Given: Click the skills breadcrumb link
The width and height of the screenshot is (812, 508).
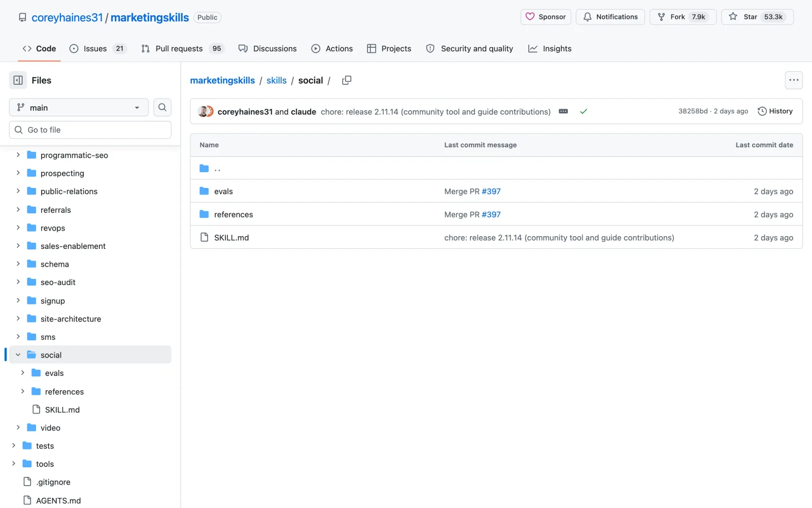Looking at the screenshot, I should coord(277,80).
